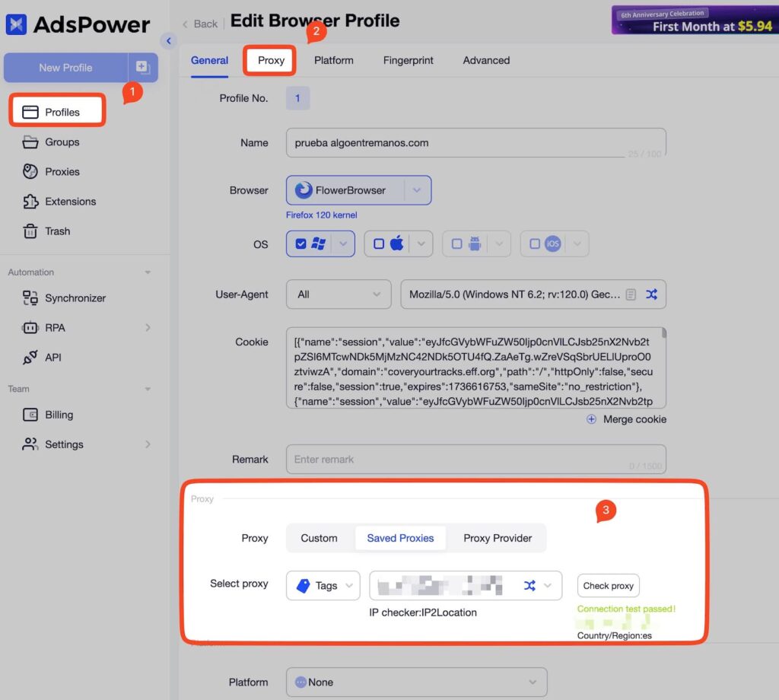Check the iOS OS checkbox
Viewport: 779px width, 700px height.
[535, 244]
